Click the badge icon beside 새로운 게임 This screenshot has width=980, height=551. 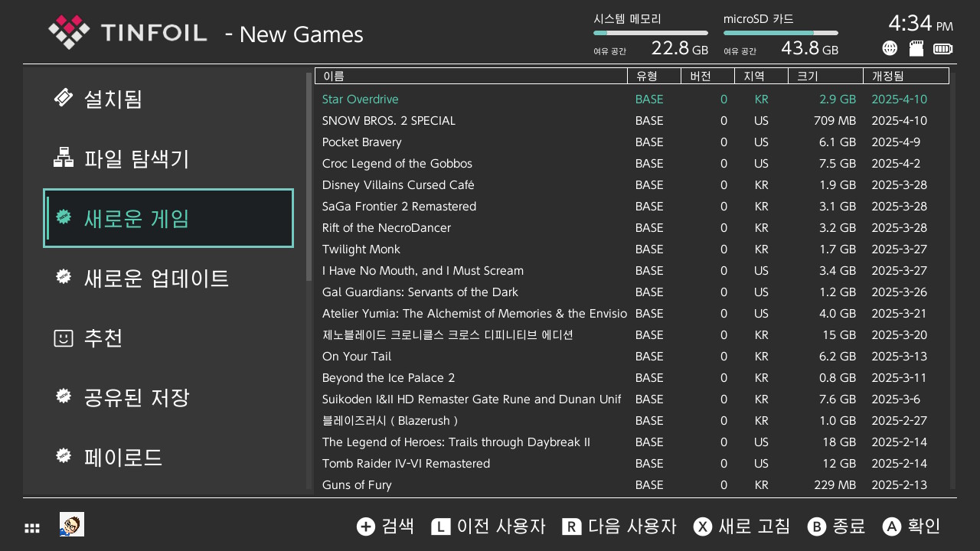(x=64, y=217)
